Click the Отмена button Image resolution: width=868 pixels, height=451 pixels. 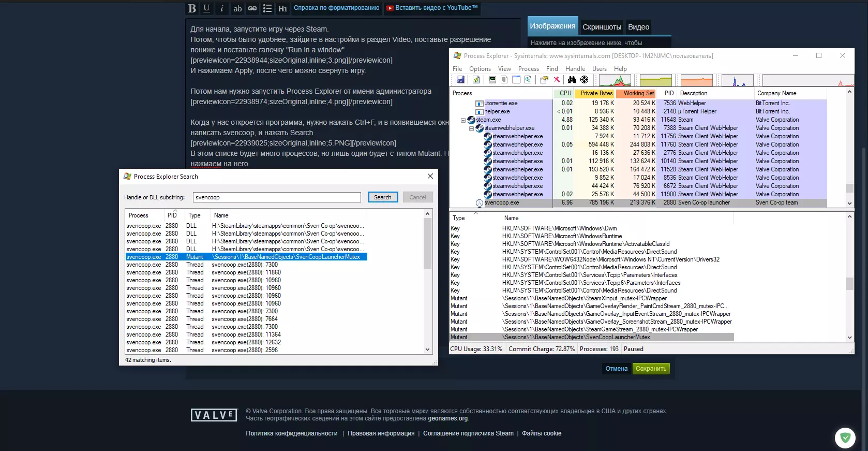point(617,369)
